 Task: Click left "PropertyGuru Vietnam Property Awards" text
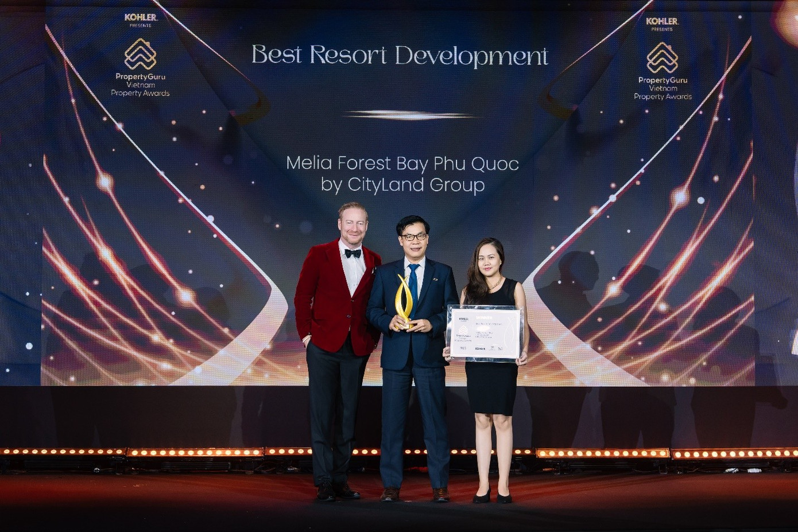point(141,85)
